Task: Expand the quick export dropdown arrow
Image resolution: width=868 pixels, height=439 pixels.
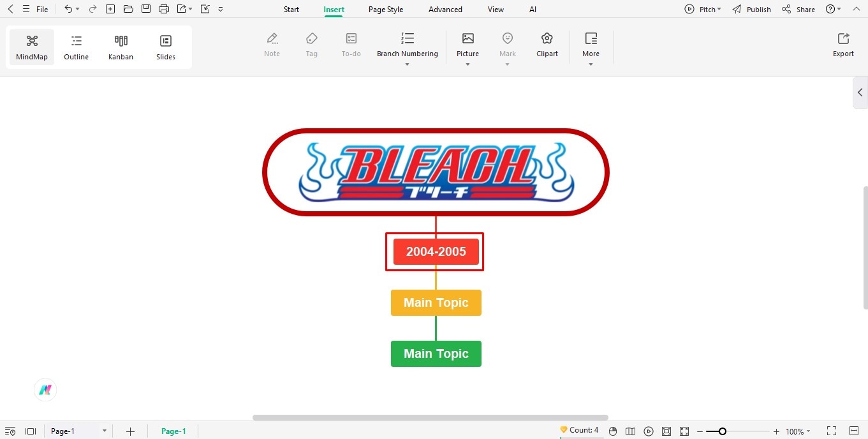Action: click(191, 10)
